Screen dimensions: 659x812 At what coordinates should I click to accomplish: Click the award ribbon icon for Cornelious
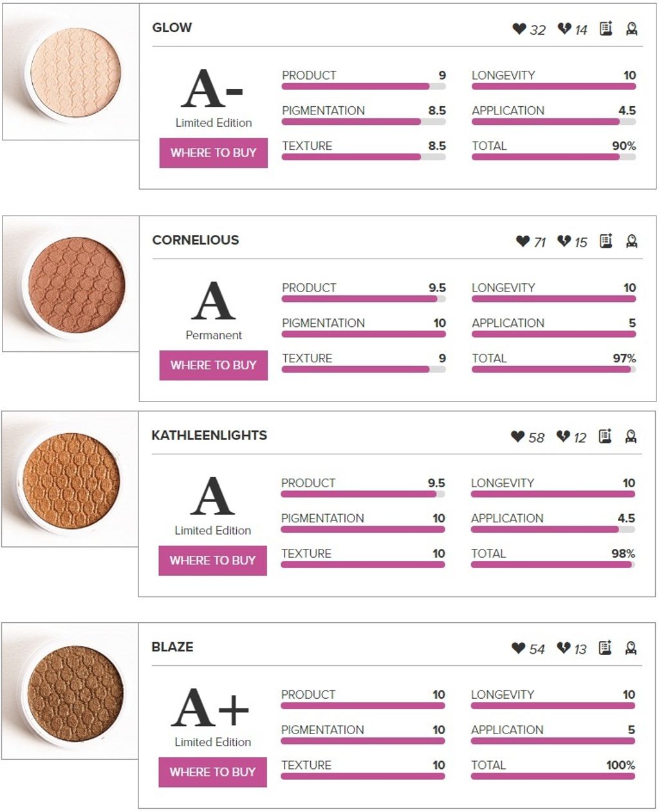[x=631, y=241]
